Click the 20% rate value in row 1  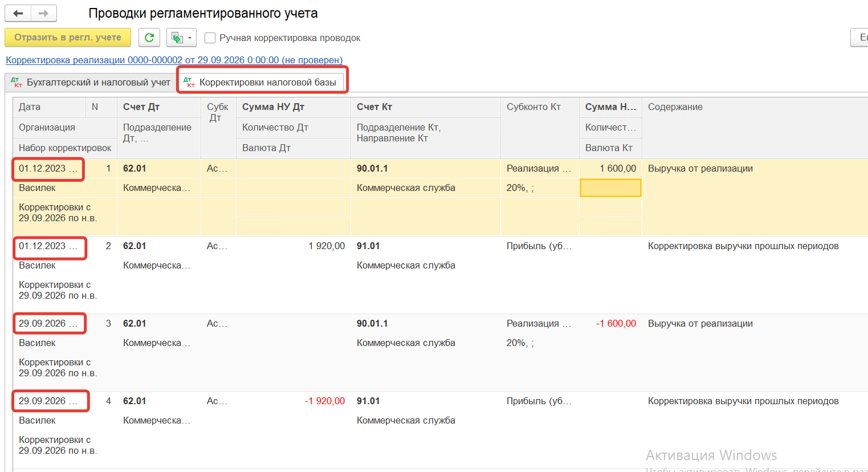(520, 188)
